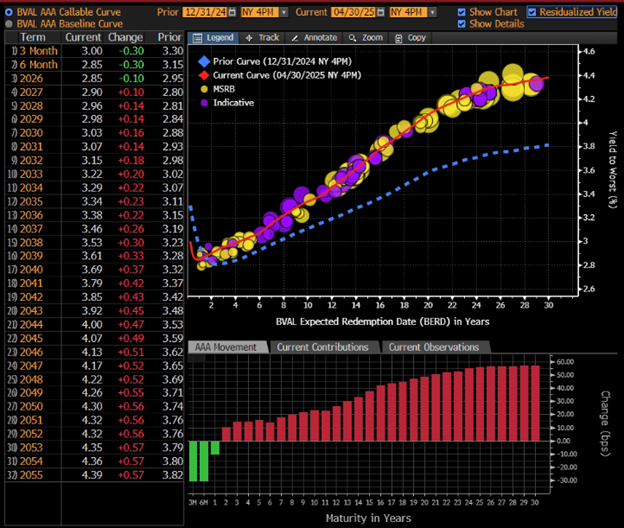Screen dimensions: 624x528
Task: Disable the Show Details checkbox
Action: click(461, 24)
